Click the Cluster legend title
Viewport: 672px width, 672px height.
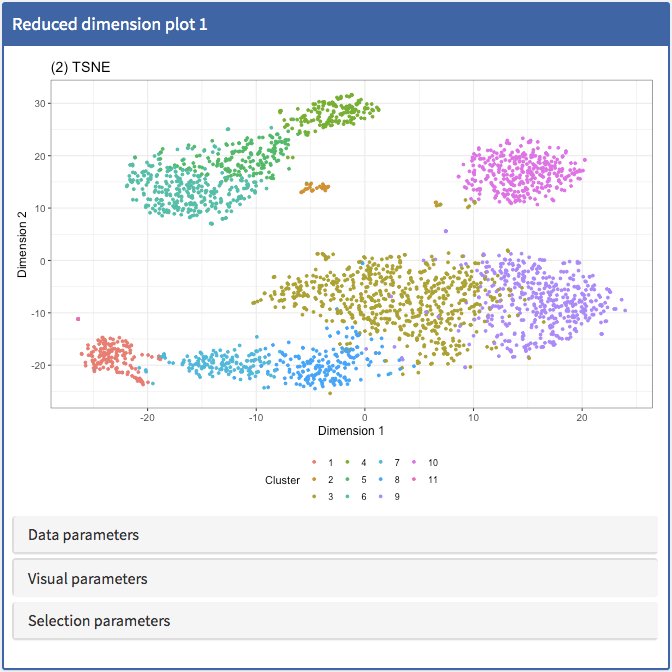pyautogui.click(x=283, y=480)
